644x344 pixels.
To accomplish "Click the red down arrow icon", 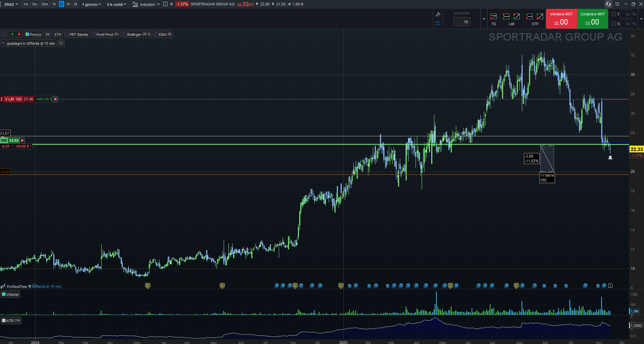I will tap(19, 34).
